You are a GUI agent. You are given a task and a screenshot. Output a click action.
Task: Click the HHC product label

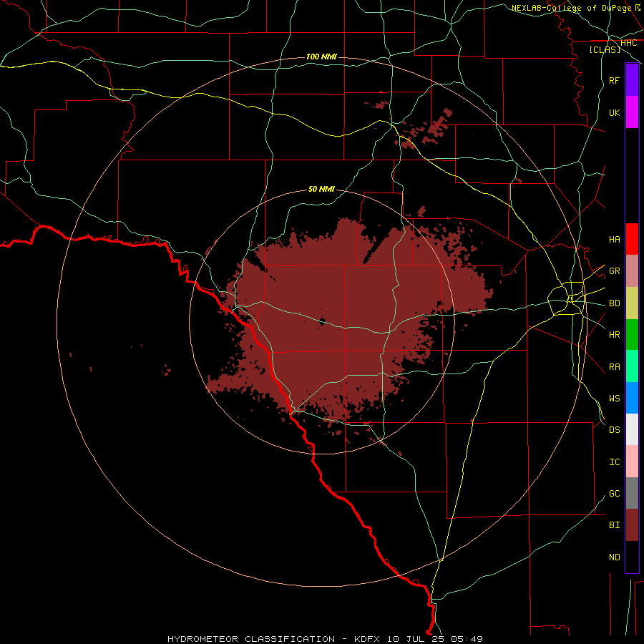click(629, 43)
